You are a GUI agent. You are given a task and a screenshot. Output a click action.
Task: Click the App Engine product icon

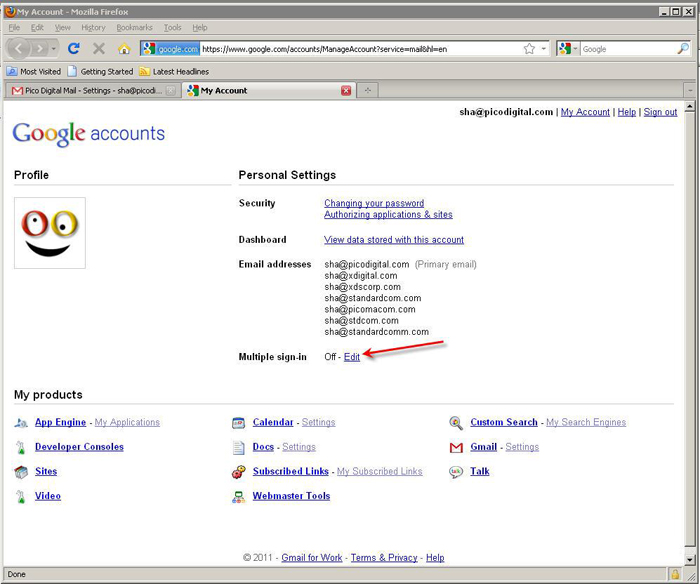coord(21,422)
